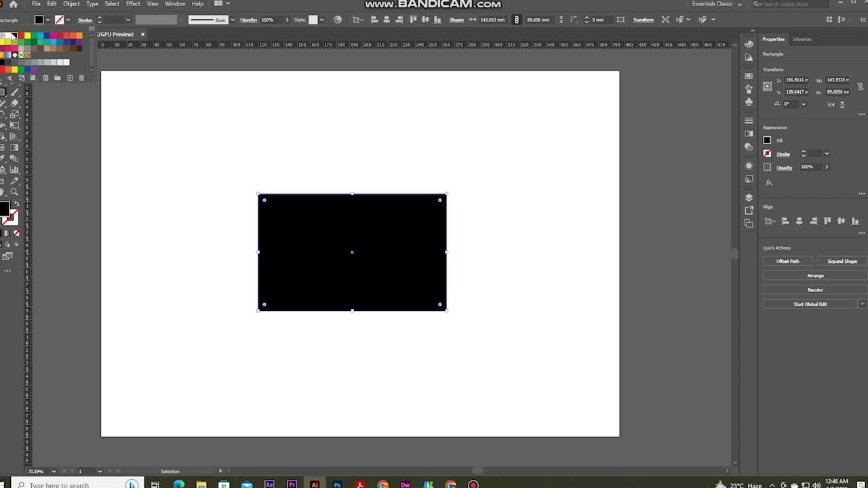Viewport: 868px width, 488px height.
Task: Swap fill and stroke arrows
Action: click(x=16, y=205)
